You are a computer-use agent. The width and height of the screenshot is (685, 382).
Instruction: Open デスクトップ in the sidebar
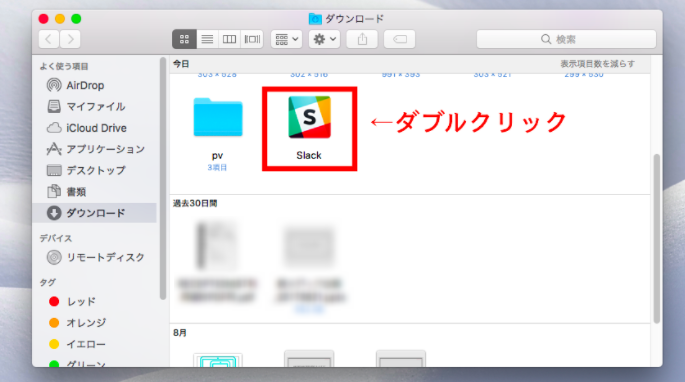[96, 170]
